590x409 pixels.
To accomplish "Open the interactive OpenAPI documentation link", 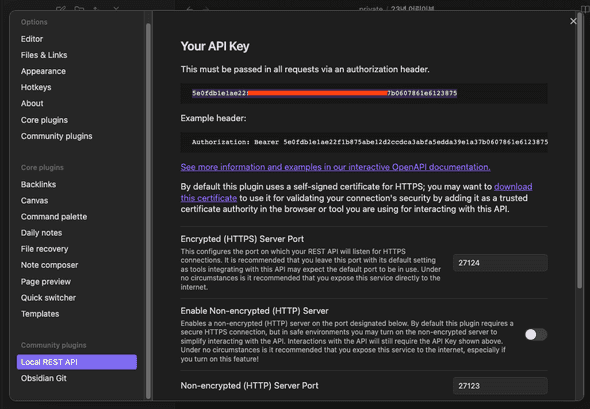I will point(335,167).
